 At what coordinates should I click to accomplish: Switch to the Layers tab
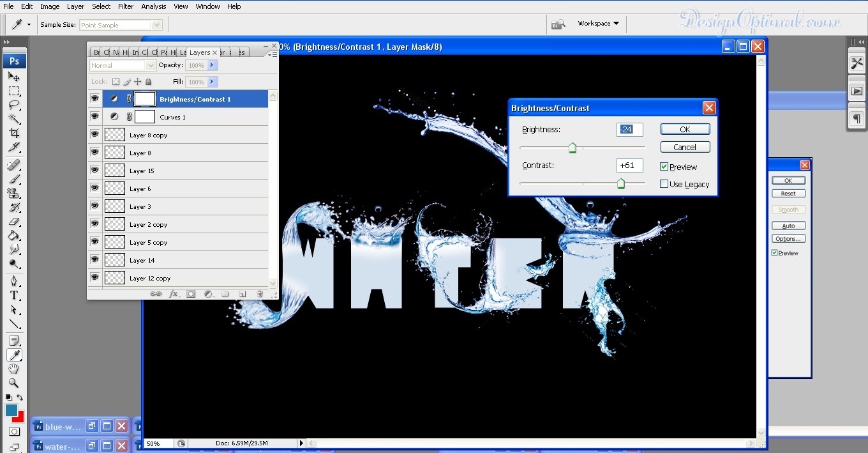200,52
